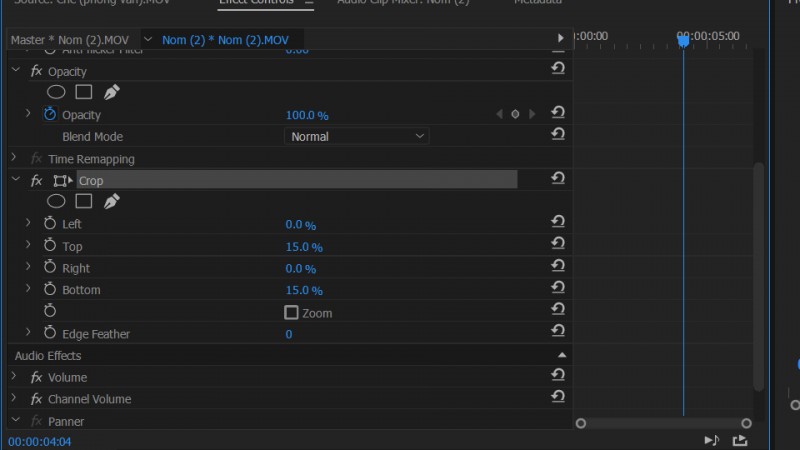The width and height of the screenshot is (800, 450).
Task: Collapse the Crop effect group
Action: point(16,179)
